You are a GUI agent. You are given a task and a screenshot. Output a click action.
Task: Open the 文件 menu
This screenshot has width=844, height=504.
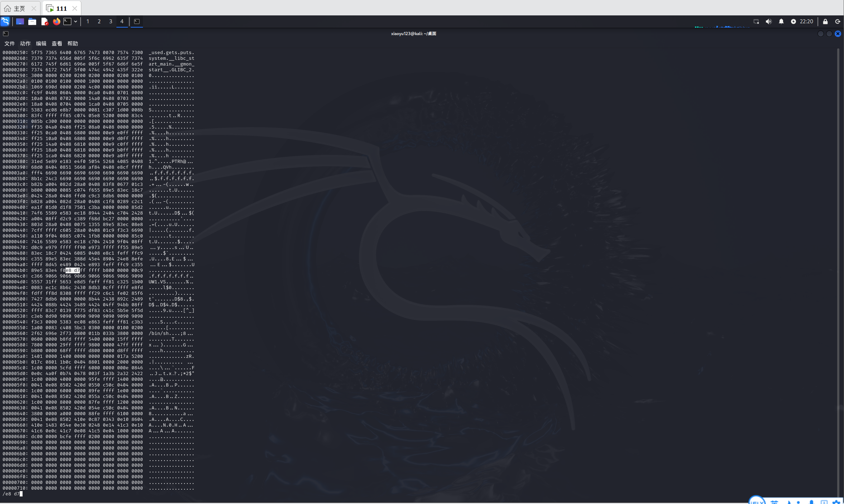coord(9,43)
